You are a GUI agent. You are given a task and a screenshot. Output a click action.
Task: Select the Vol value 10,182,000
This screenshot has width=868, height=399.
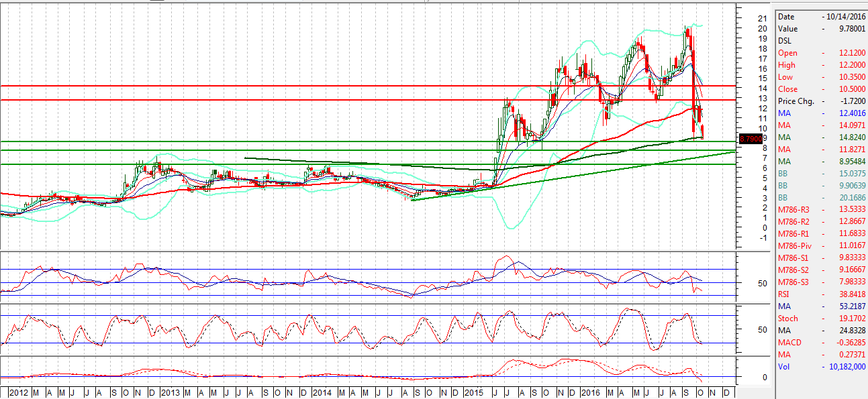(x=846, y=367)
